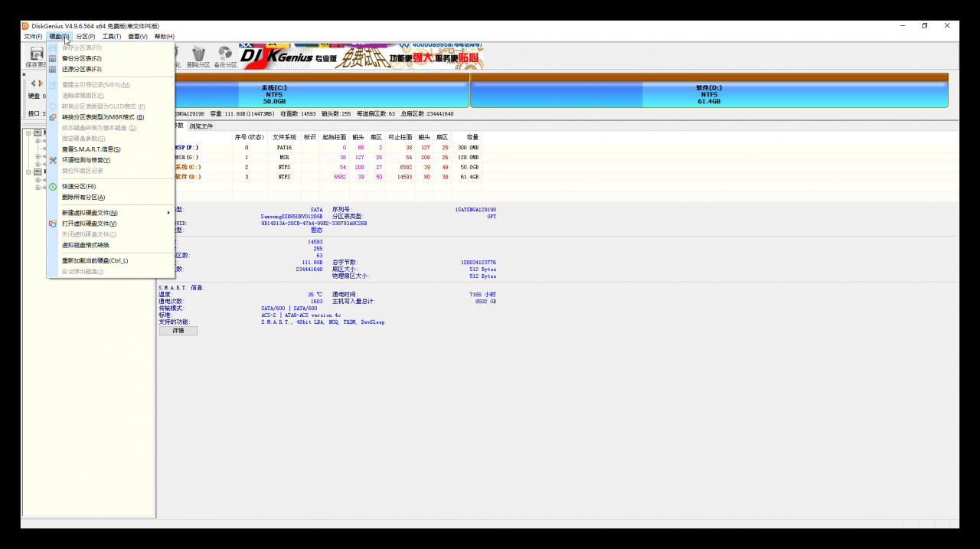This screenshot has width=980, height=549.
Task: Collapse the second disk node in the tree
Action: (x=28, y=172)
